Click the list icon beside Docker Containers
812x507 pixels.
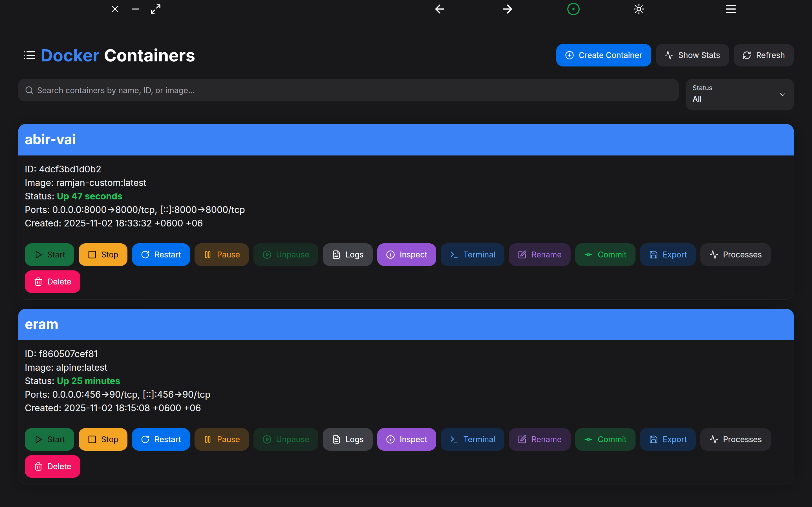point(29,55)
